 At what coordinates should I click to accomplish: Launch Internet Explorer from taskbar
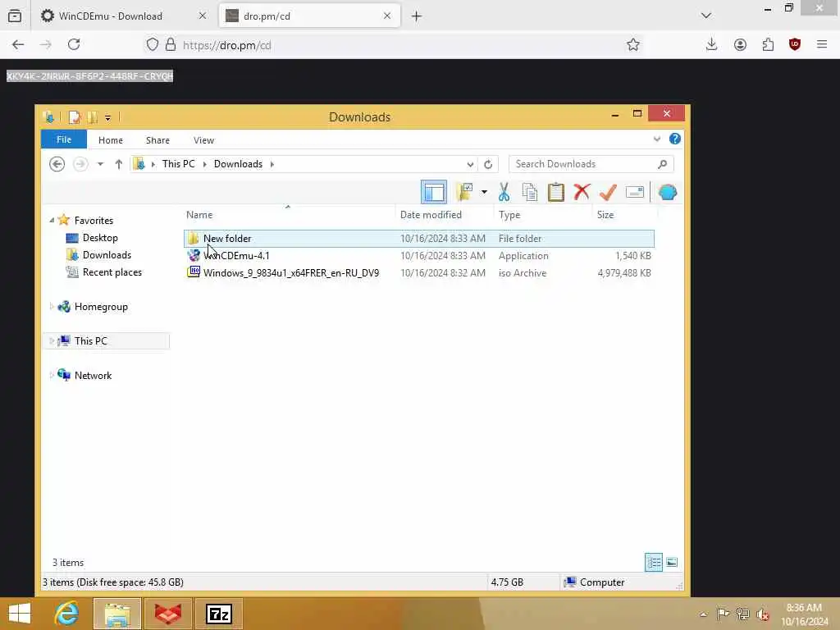pyautogui.click(x=66, y=614)
